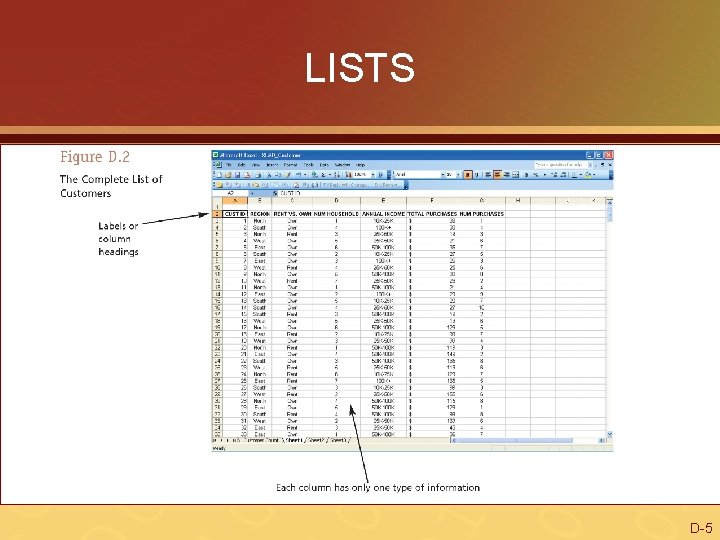Click the Merge and Center icon
Image resolution: width=720 pixels, height=540 pixels.
click(x=515, y=174)
